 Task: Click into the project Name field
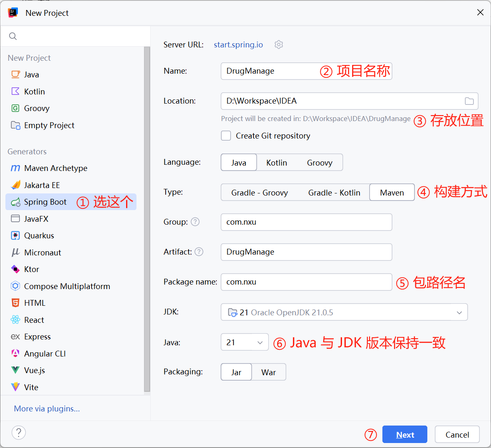coord(306,71)
